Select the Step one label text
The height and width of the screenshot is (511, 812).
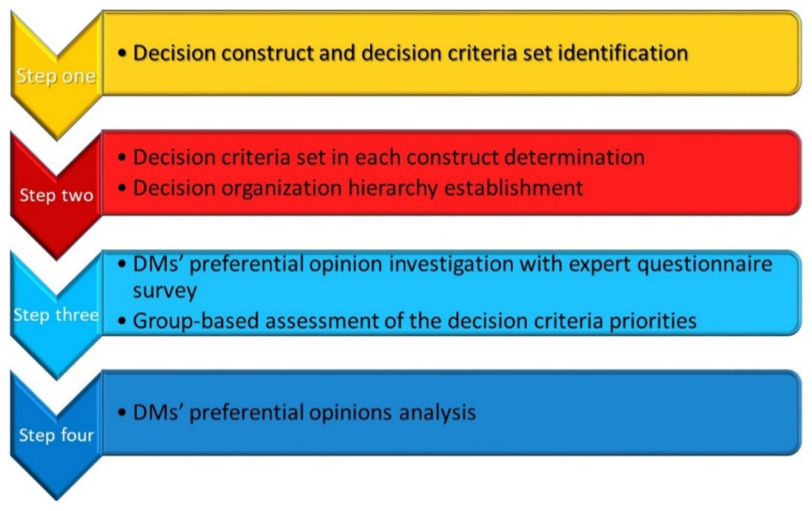[x=56, y=77]
